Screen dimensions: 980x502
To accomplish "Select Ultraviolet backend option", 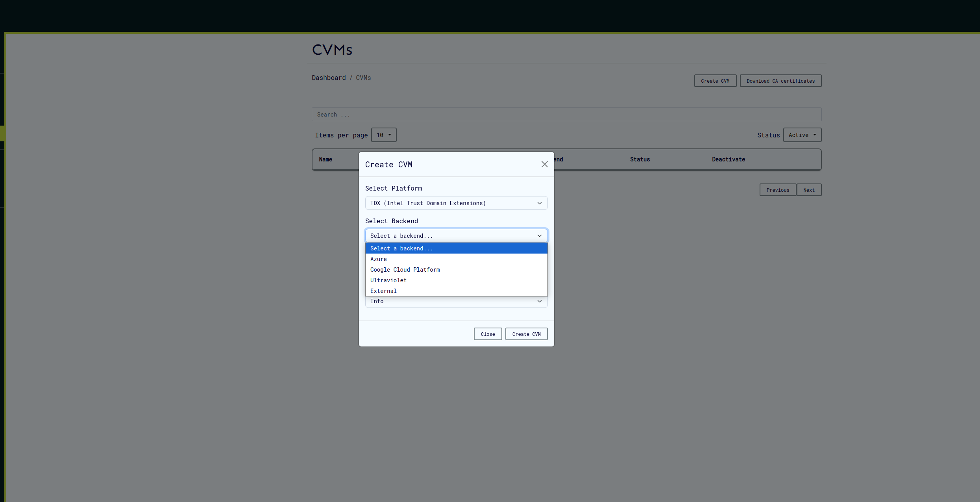I will pos(456,280).
